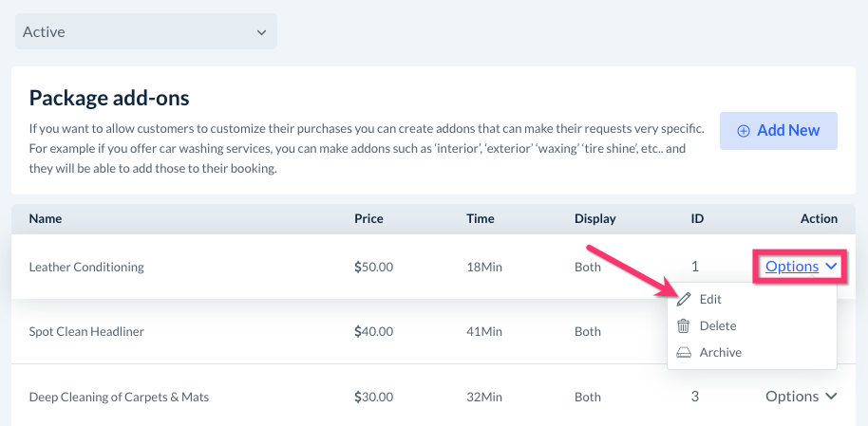Image resolution: width=868 pixels, height=426 pixels.
Task: Click the archive tray icon
Action: point(684,352)
